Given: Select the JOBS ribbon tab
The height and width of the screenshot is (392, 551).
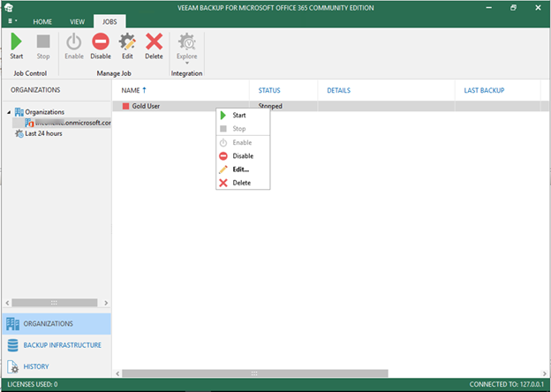Looking at the screenshot, I should pyautogui.click(x=109, y=22).
